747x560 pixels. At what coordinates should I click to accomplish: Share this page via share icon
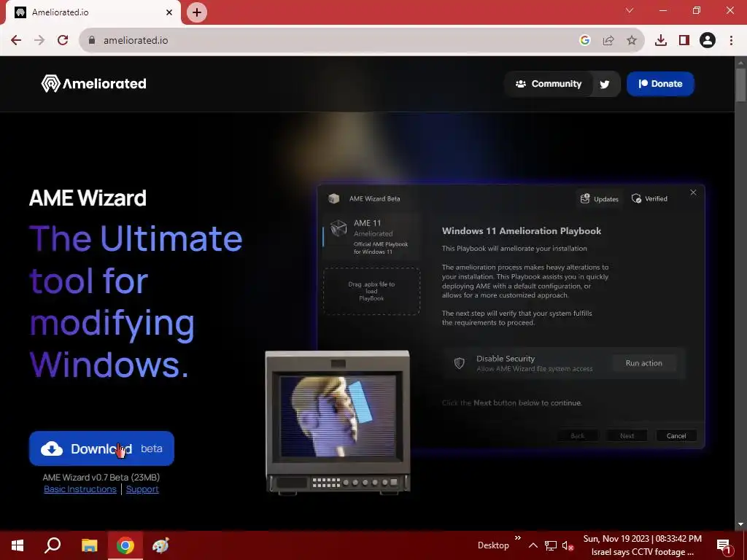coord(608,41)
